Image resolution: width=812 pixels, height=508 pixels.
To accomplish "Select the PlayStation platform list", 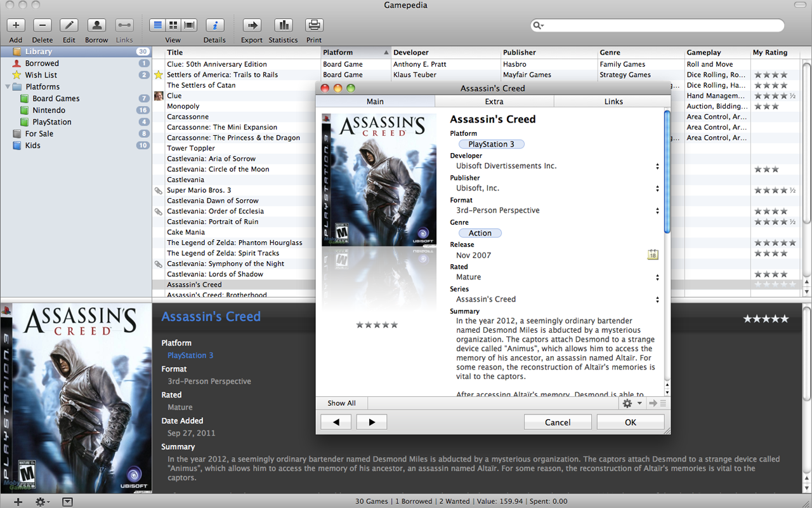I will click(76, 122).
